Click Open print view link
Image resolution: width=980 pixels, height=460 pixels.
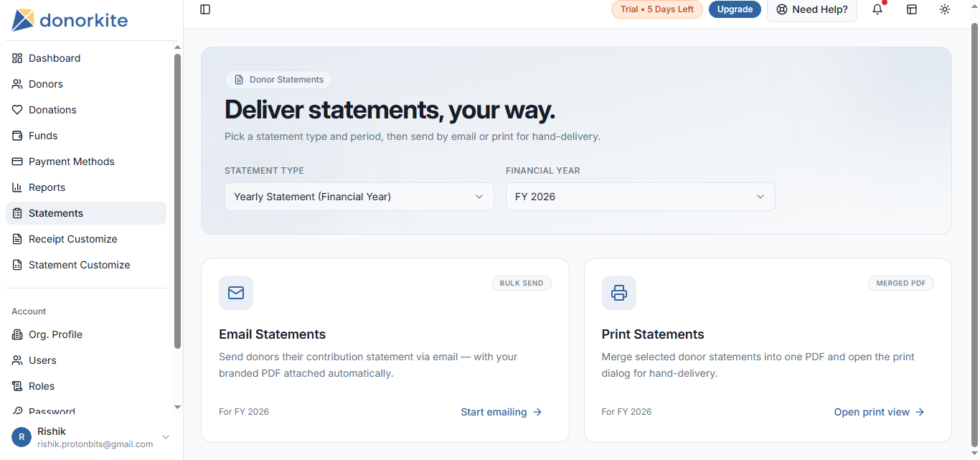click(x=880, y=412)
